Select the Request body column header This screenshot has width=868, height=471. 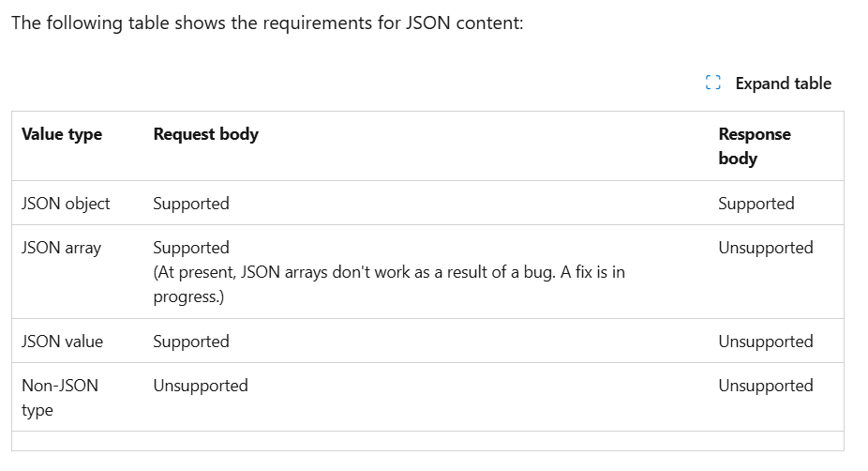(206, 134)
